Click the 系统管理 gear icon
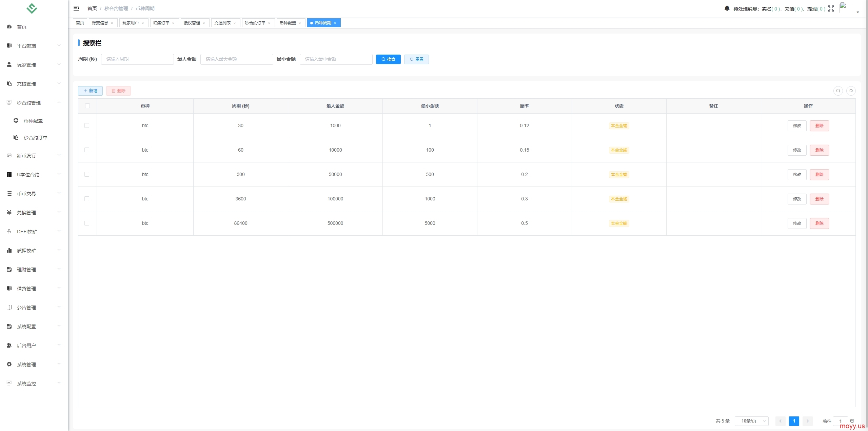868x431 pixels. coord(9,364)
